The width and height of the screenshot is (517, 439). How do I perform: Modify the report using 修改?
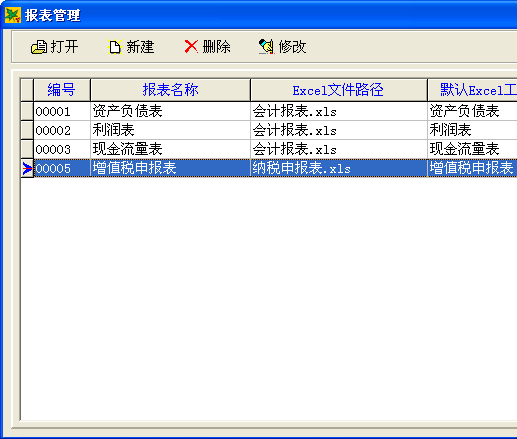pos(283,47)
